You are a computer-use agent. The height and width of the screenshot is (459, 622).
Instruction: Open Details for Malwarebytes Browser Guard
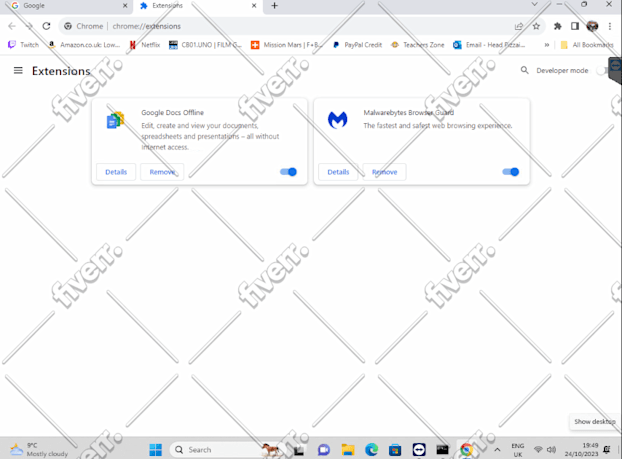tap(338, 172)
